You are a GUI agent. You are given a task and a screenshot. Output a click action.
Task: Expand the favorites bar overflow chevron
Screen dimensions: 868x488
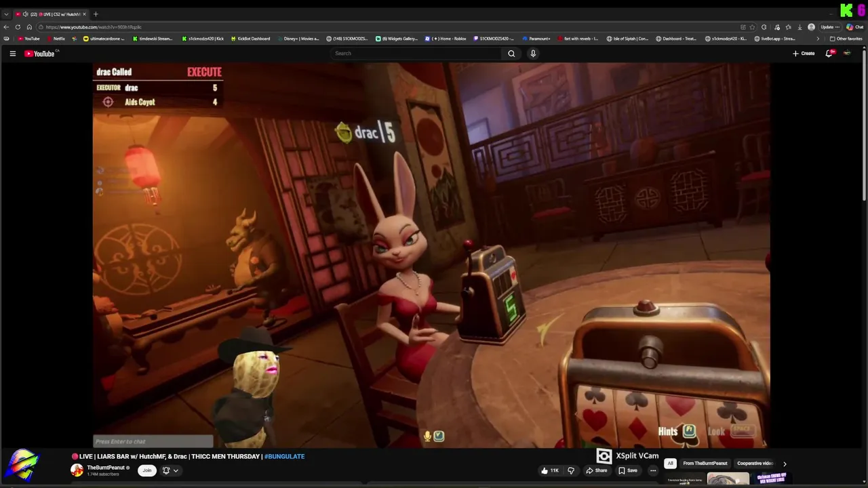click(x=818, y=39)
